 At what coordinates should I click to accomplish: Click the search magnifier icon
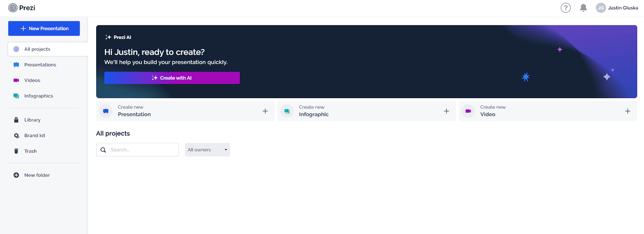[103, 150]
